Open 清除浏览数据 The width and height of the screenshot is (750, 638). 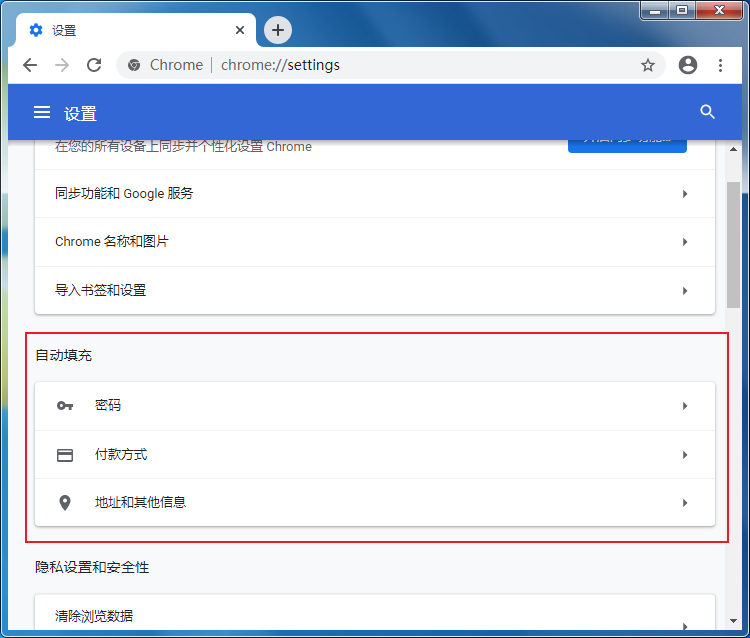coord(375,613)
